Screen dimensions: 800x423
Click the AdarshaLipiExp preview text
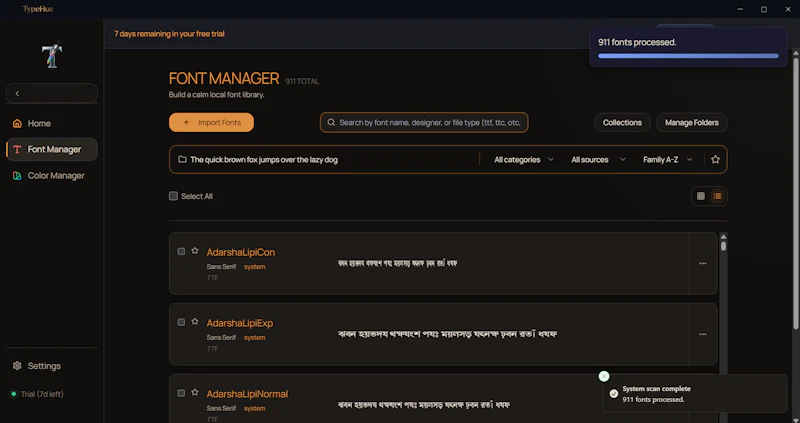(x=447, y=334)
